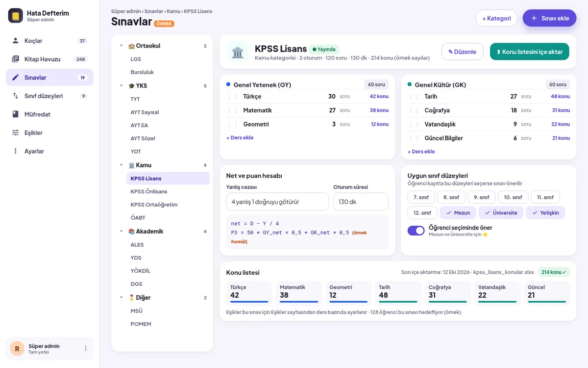588x368 pixels.
Task: Click the Müfredat book icon
Action: [16, 114]
